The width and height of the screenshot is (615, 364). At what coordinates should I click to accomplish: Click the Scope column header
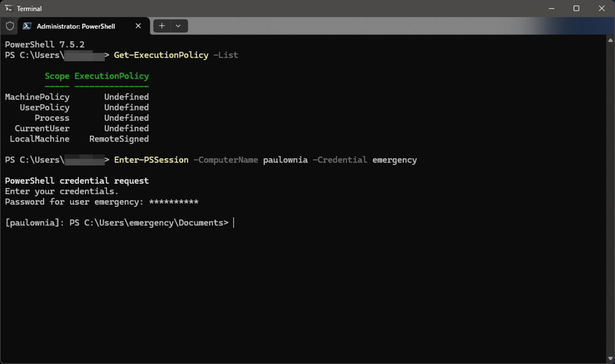click(57, 76)
